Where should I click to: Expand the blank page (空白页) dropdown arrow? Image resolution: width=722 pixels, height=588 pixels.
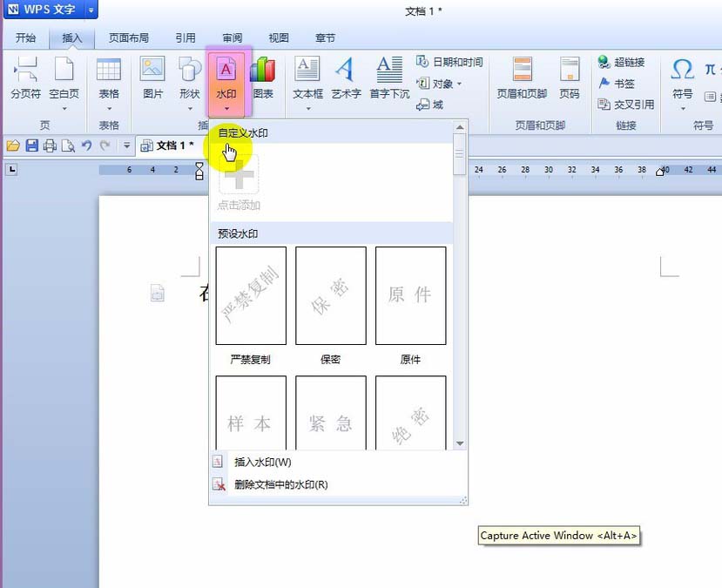(x=64, y=109)
